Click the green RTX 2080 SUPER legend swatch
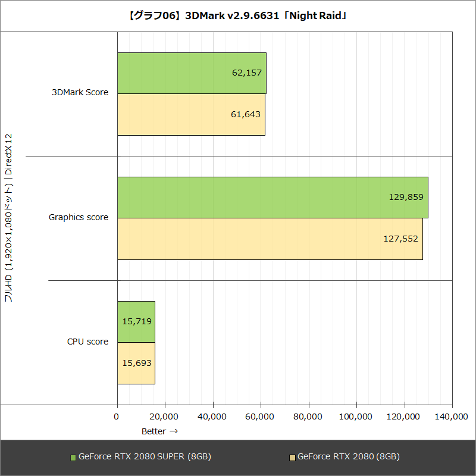Image resolution: width=476 pixels, height=476 pixels. pyautogui.click(x=73, y=456)
